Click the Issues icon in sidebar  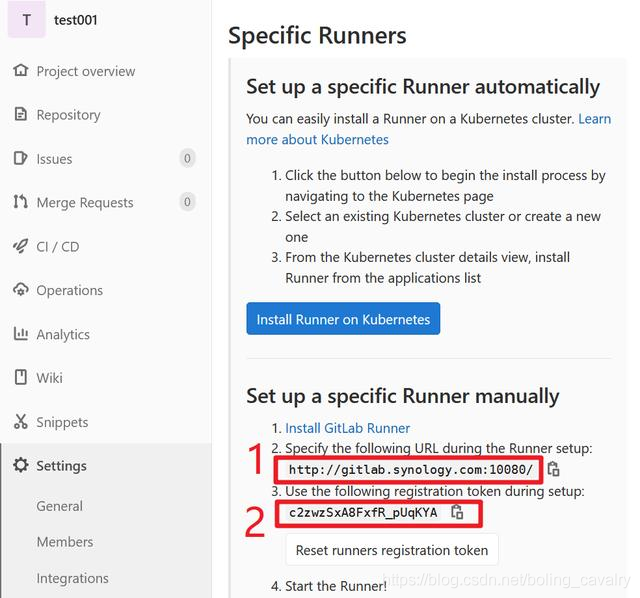tap(20, 158)
